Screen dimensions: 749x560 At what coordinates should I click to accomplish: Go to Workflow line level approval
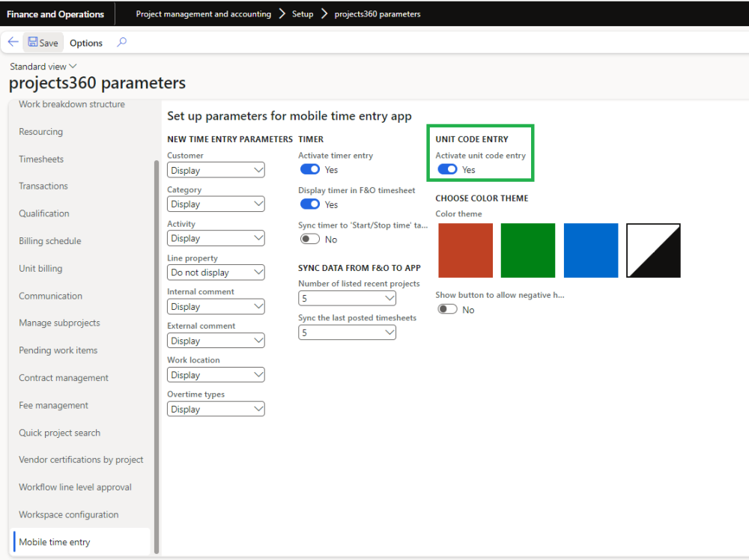click(75, 487)
